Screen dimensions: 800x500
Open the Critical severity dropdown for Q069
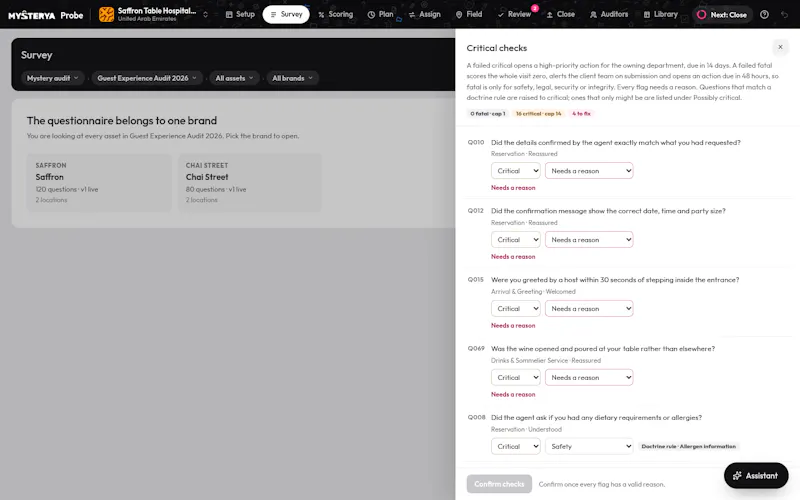(x=515, y=378)
